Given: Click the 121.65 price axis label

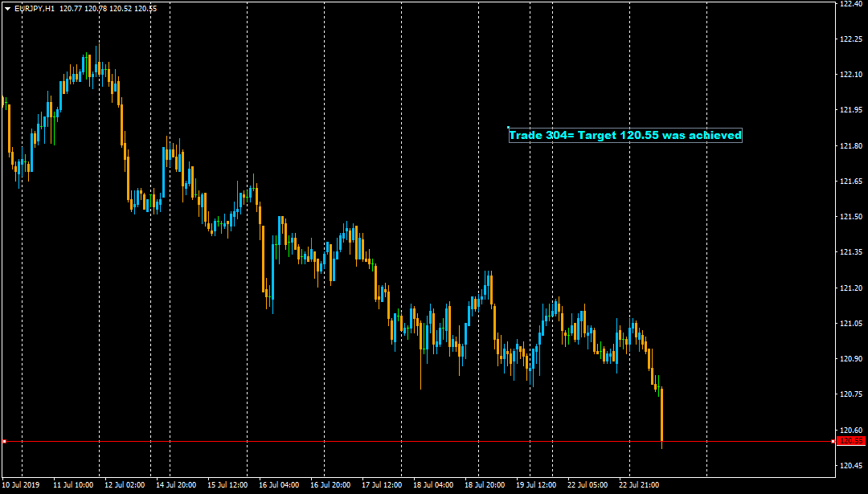Looking at the screenshot, I should [851, 182].
